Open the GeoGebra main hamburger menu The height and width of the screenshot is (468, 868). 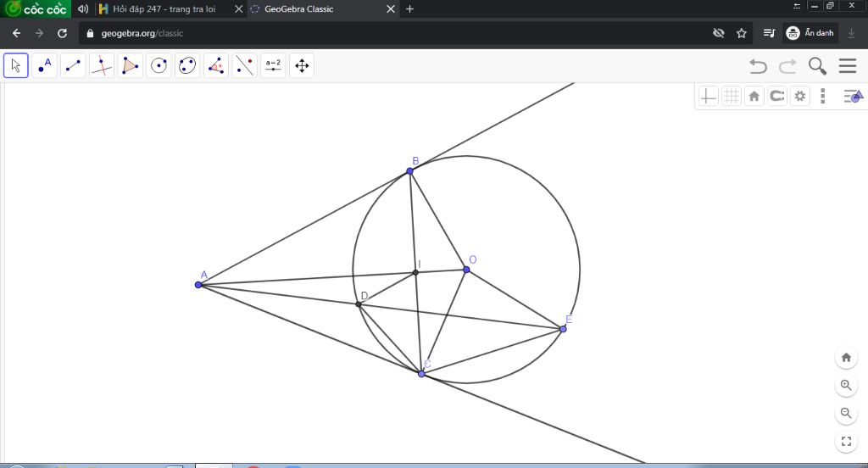[x=848, y=66]
